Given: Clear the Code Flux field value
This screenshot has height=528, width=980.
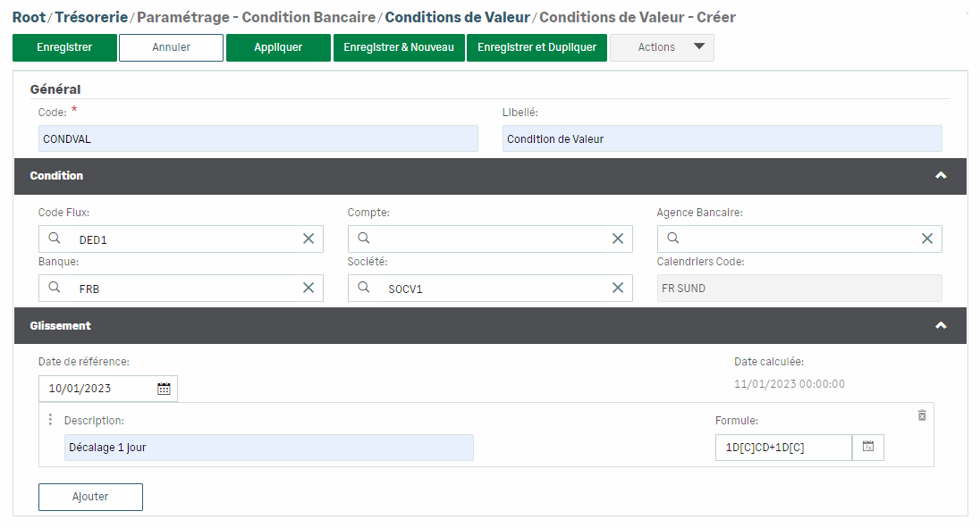Looking at the screenshot, I should [x=308, y=239].
